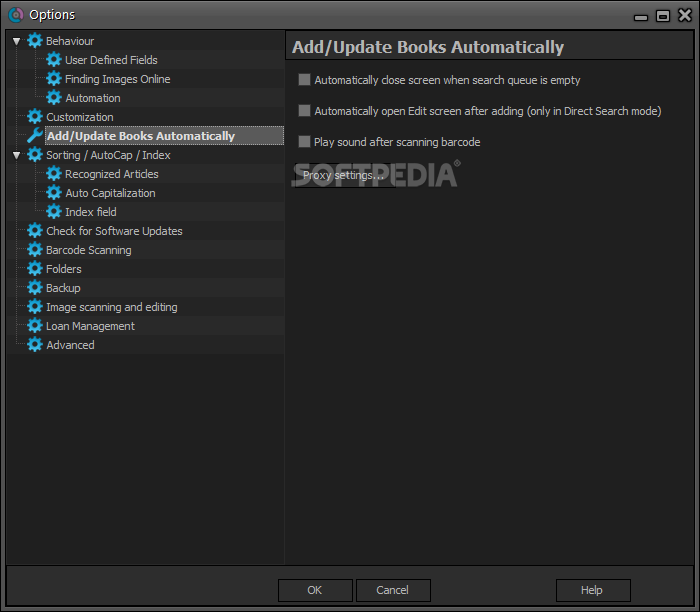Click the wrench icon for Add/Update Books

[x=34, y=136]
